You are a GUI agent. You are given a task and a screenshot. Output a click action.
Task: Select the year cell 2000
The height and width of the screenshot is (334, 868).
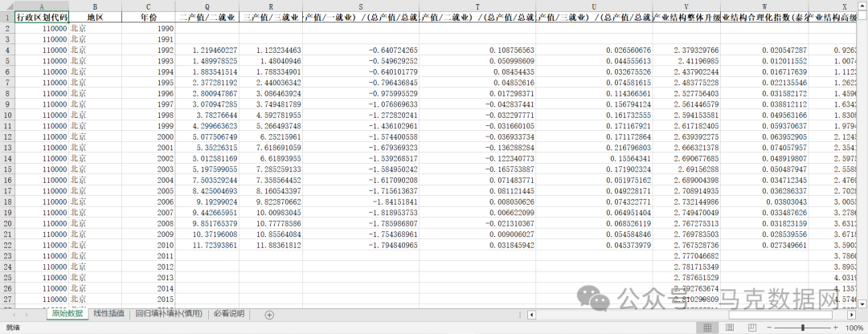[149, 136]
